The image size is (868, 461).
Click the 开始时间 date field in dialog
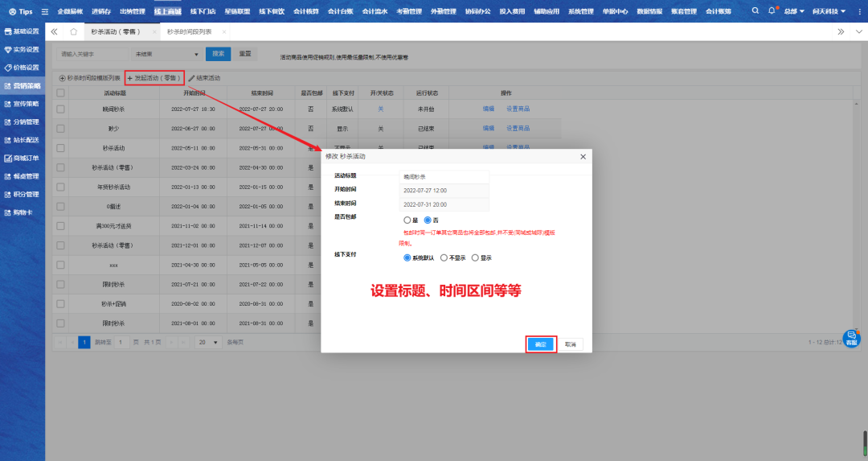(444, 191)
